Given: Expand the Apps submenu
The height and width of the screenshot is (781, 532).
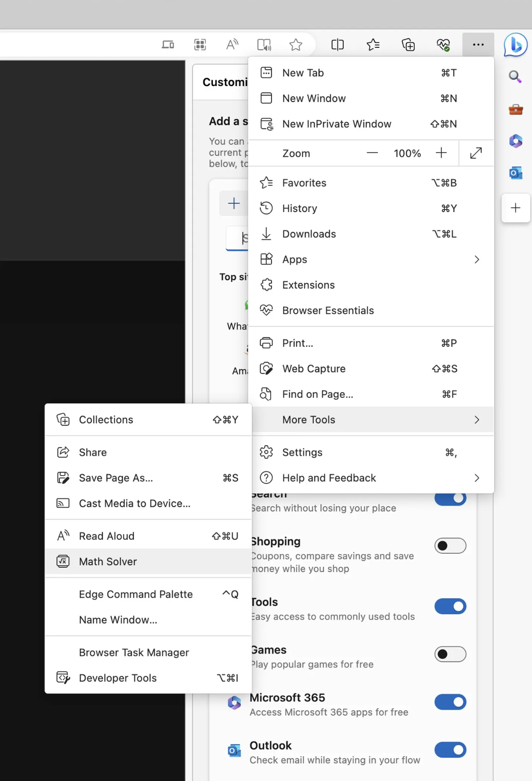Looking at the screenshot, I should [x=371, y=260].
